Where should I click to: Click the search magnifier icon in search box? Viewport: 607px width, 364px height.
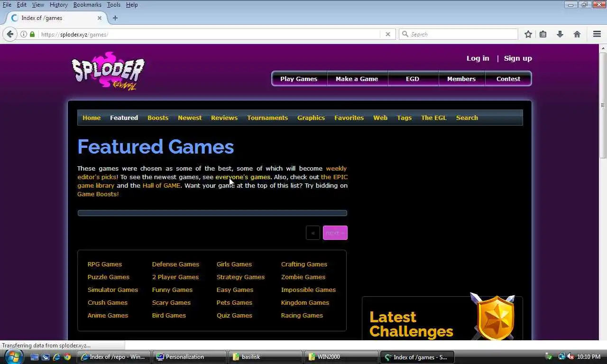(x=405, y=34)
